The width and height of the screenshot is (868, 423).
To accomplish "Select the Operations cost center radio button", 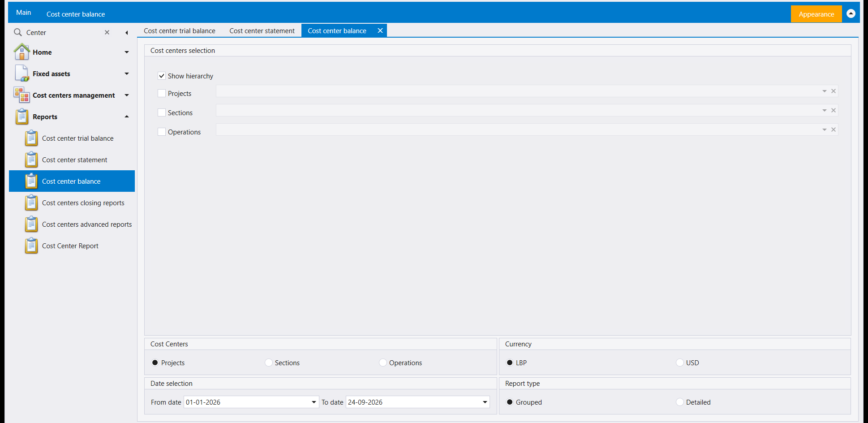I will click(383, 363).
